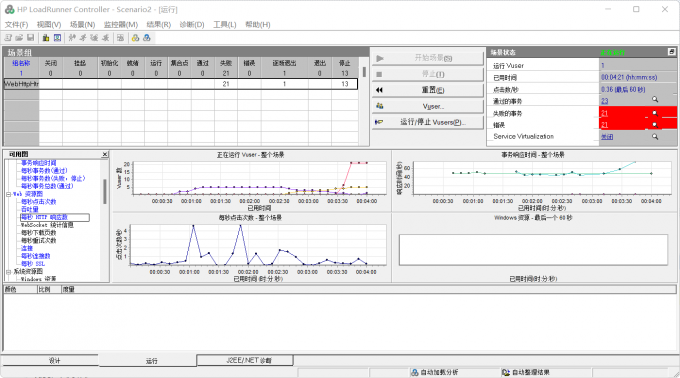The image size is (680, 378).
Task: Collapse the Web resource graphs tree node
Action: [x=8, y=194]
